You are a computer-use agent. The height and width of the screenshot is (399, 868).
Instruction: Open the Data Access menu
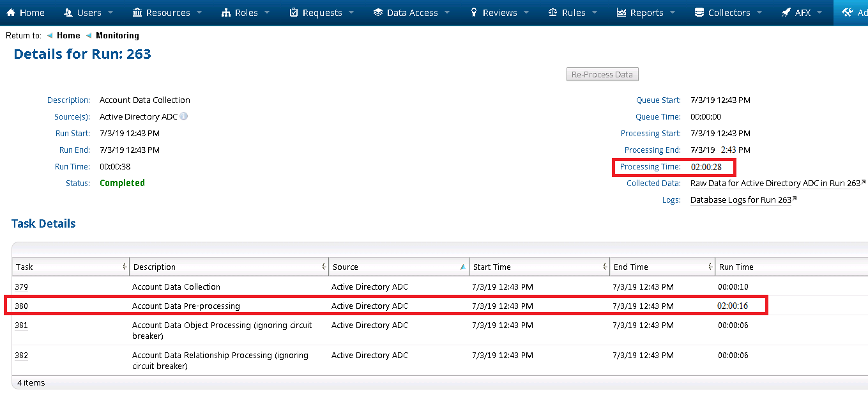(412, 13)
